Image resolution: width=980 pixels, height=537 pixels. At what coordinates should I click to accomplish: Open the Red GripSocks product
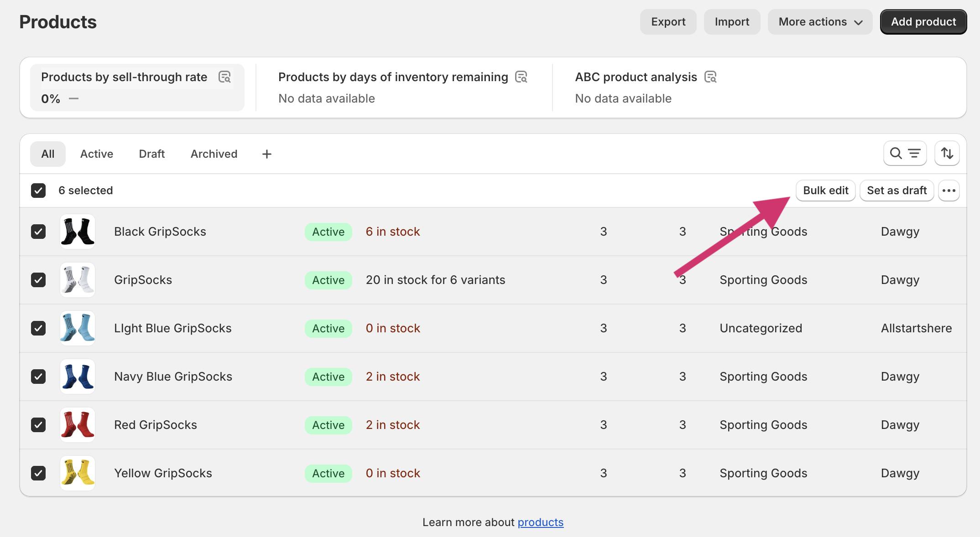coord(156,425)
